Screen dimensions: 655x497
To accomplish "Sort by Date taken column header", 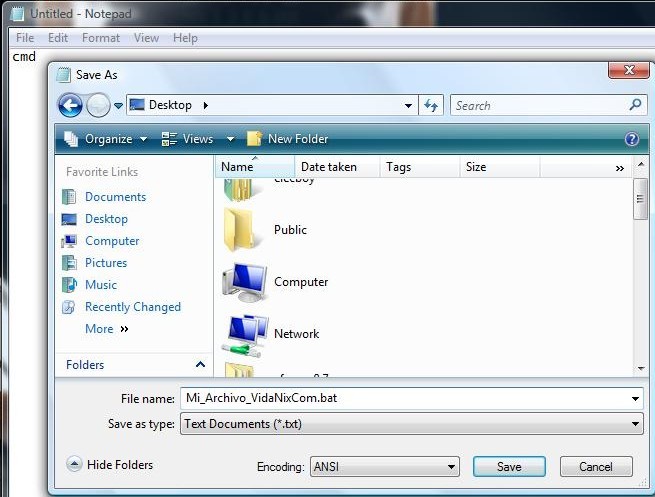I will click(x=337, y=167).
